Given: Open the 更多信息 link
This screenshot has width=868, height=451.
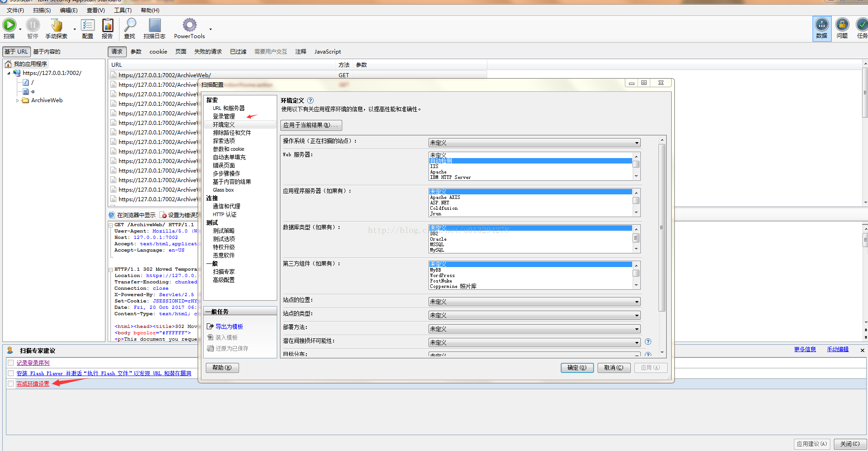Looking at the screenshot, I should [x=805, y=349].
